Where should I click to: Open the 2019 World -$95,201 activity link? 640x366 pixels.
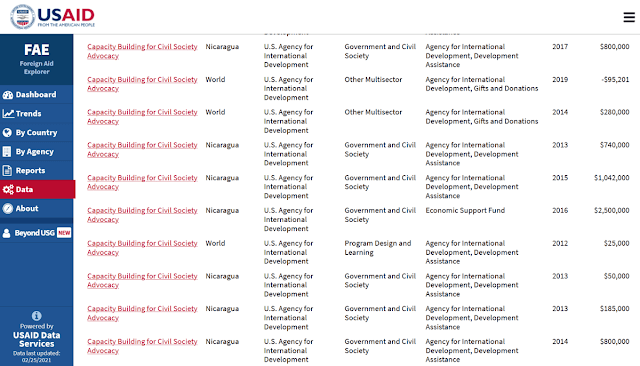[142, 84]
